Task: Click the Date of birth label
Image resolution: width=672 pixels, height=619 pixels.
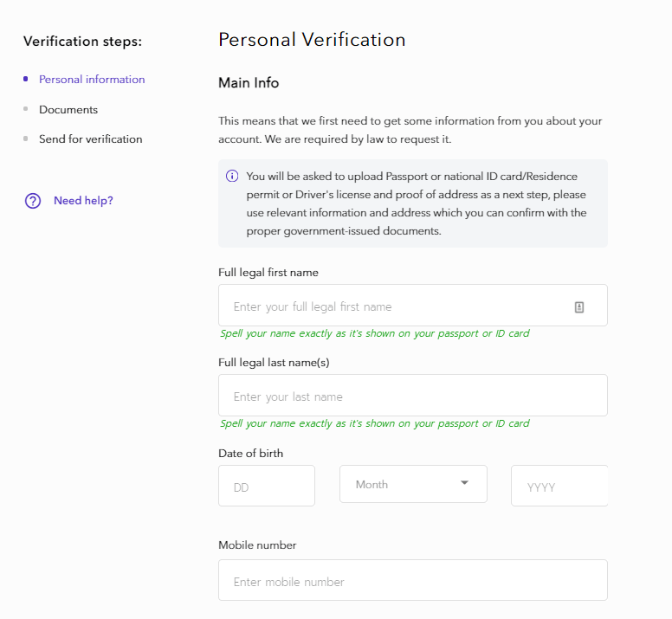Action: (250, 453)
